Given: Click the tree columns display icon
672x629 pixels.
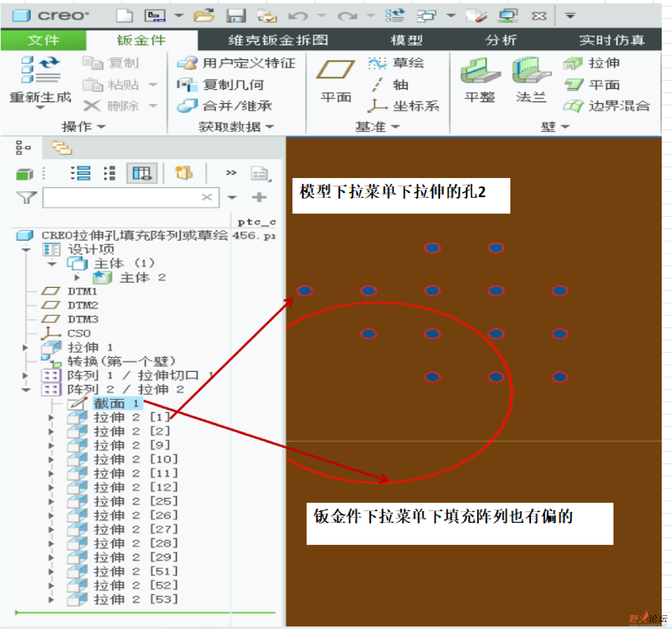Looking at the screenshot, I should [x=142, y=173].
